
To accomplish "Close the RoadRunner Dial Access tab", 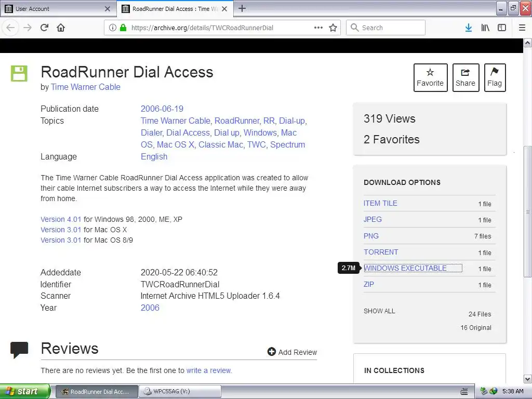I will click(x=224, y=9).
